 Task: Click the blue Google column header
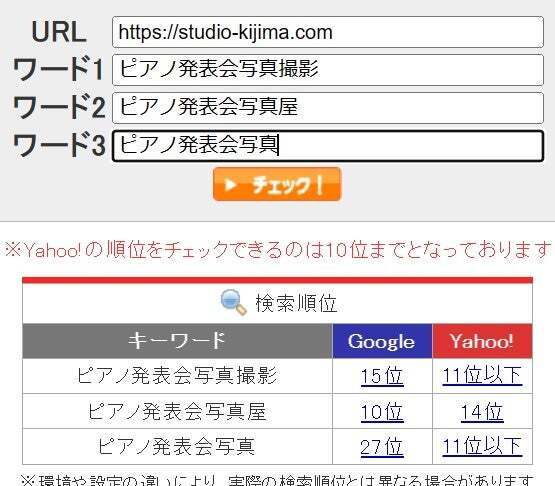click(382, 341)
